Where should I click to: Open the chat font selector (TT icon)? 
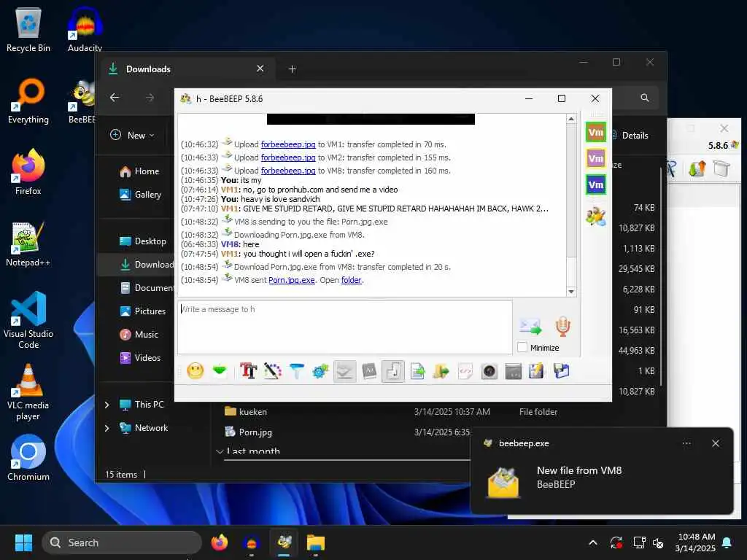click(248, 371)
